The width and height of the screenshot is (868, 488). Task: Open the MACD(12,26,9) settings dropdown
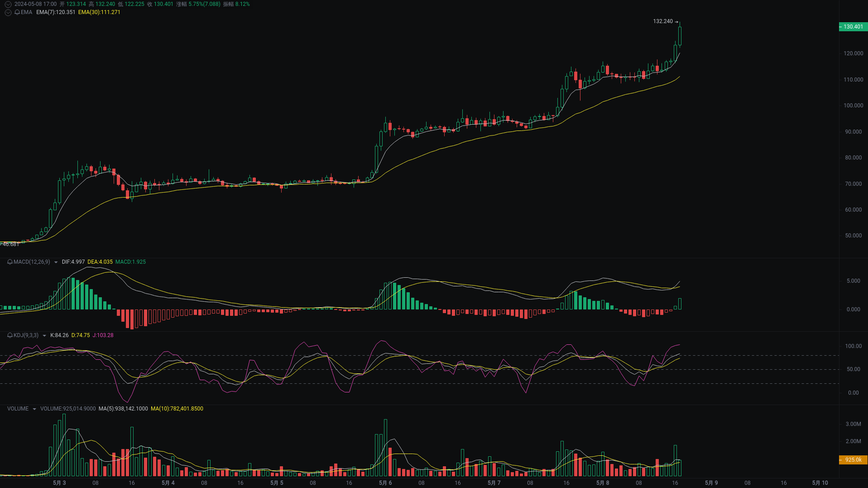click(55, 262)
